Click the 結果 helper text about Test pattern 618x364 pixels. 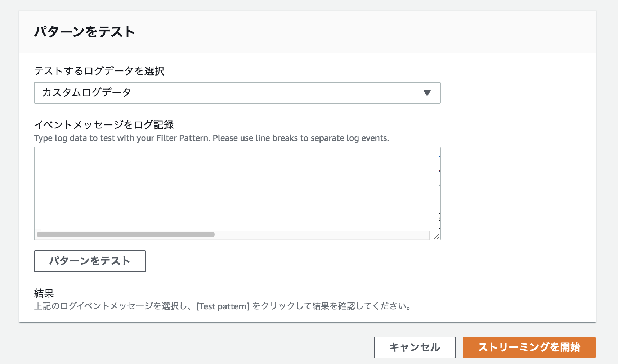click(x=222, y=307)
